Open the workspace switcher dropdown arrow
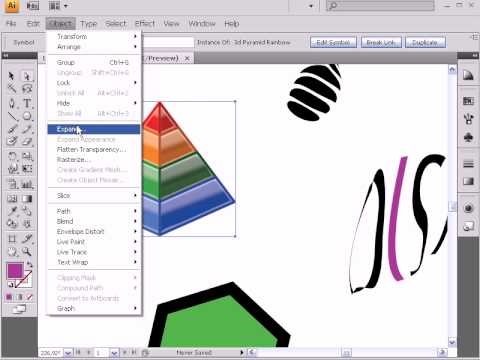The image size is (480, 360). [311, 6]
